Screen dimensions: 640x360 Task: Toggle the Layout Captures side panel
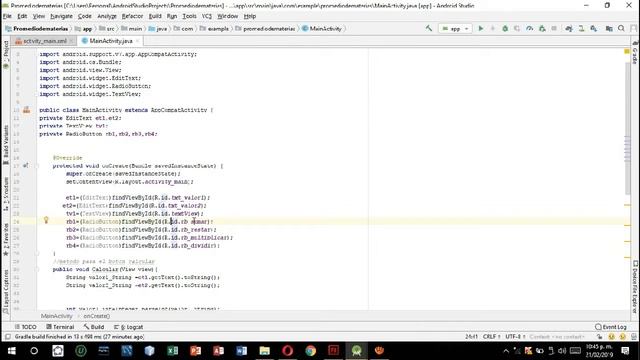coord(6,291)
